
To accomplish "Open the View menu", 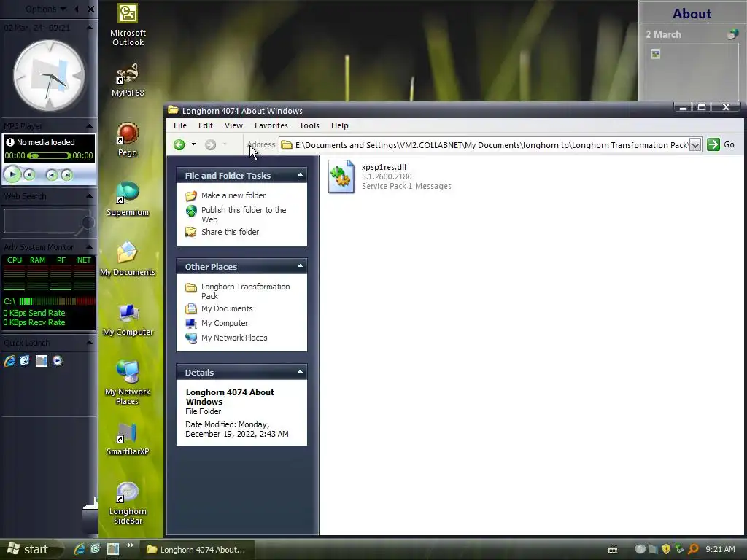I will [x=233, y=125].
